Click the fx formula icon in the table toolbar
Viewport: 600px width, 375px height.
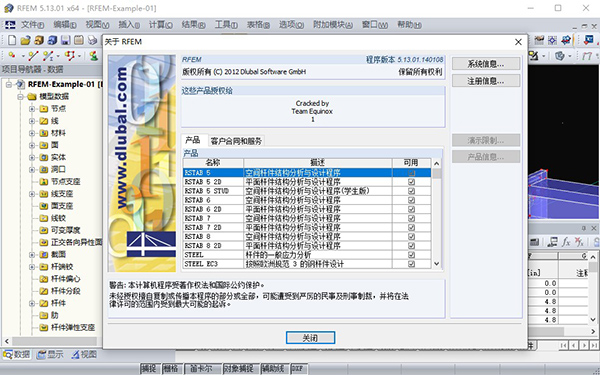pos(566,241)
